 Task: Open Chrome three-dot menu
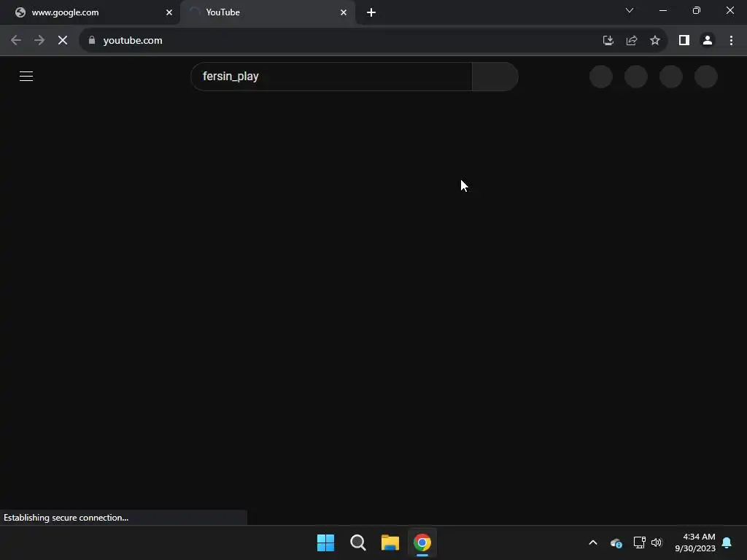point(731,41)
